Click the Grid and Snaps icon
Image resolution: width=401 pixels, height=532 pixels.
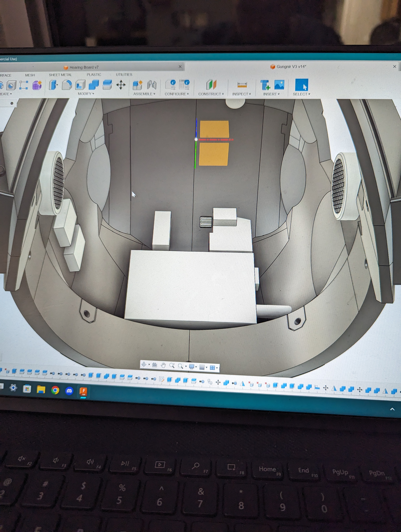pyautogui.click(x=202, y=367)
